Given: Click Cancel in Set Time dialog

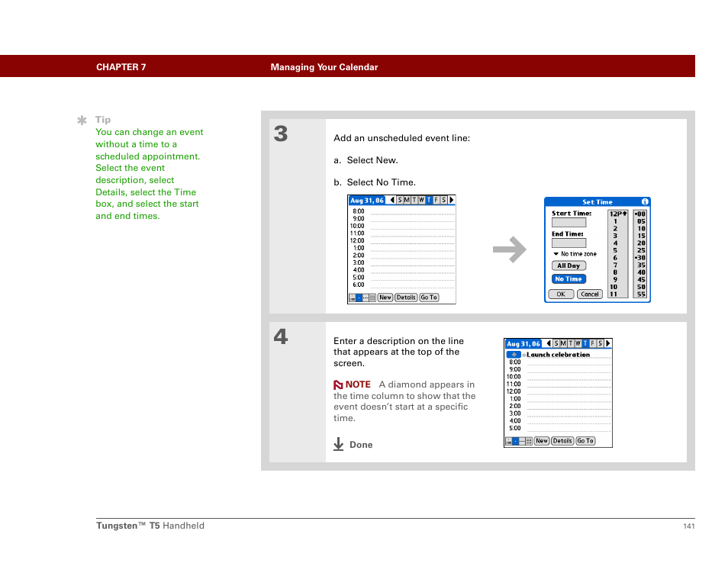Looking at the screenshot, I should coord(590,294).
